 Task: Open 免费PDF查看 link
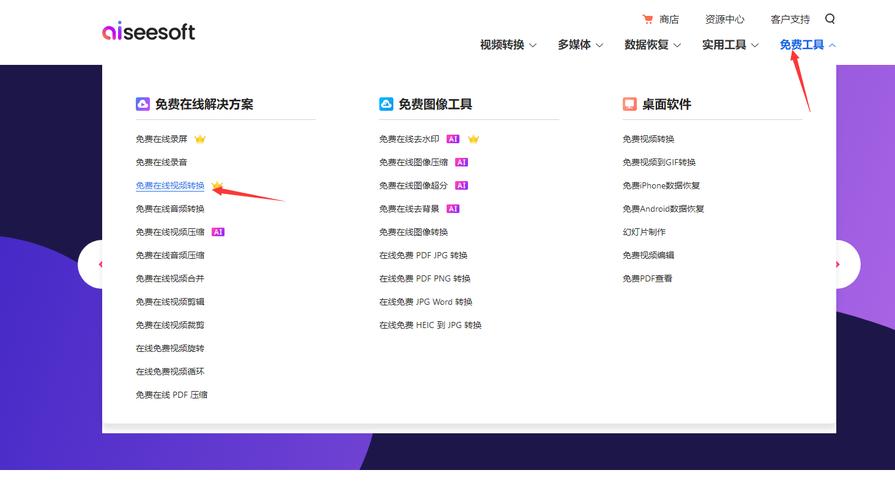647,279
